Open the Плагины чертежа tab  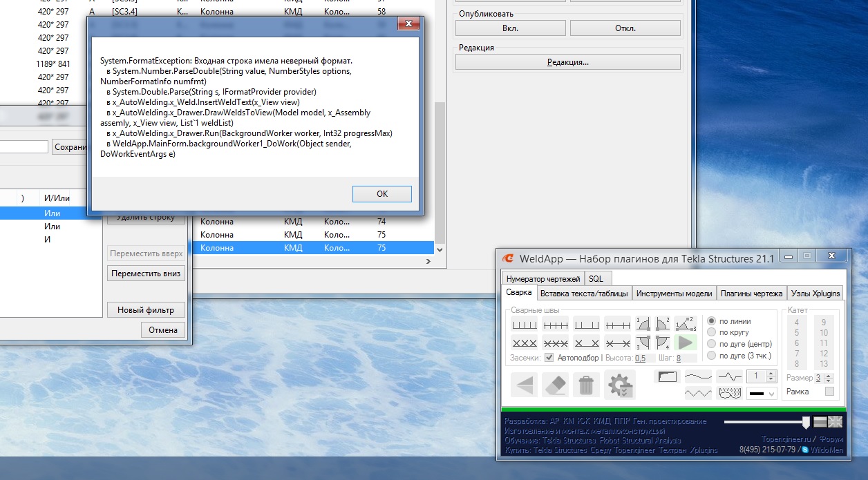[751, 294]
